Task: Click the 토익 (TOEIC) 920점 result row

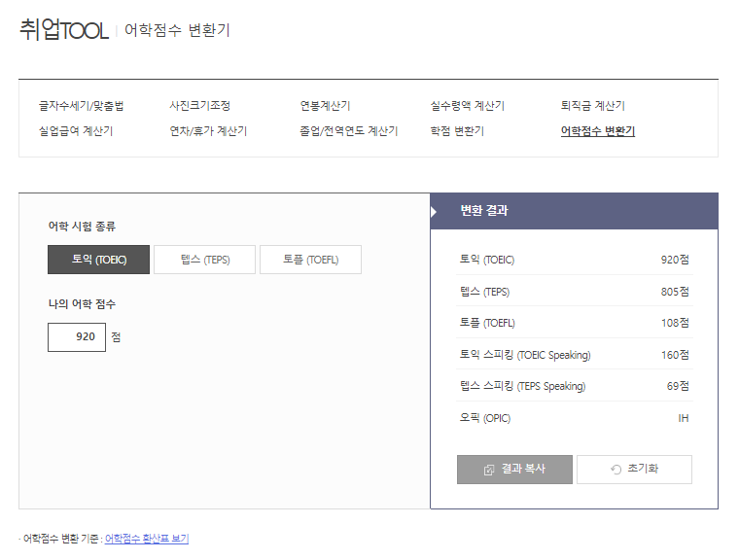Action: [x=575, y=260]
